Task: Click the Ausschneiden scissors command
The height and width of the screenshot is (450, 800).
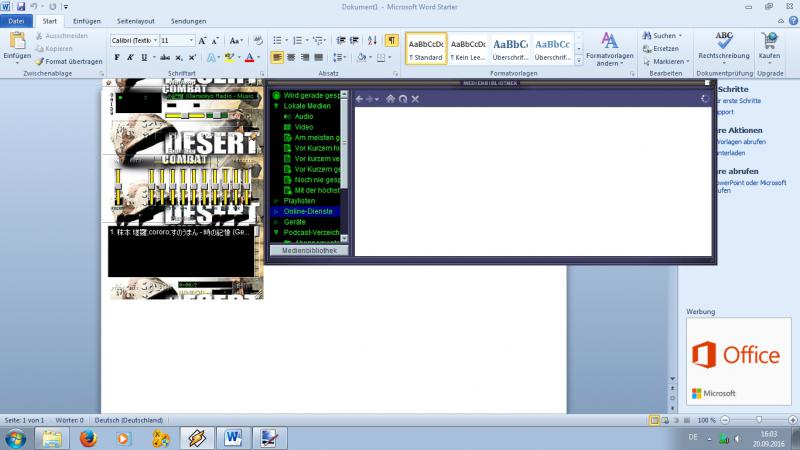Action: click(62, 36)
